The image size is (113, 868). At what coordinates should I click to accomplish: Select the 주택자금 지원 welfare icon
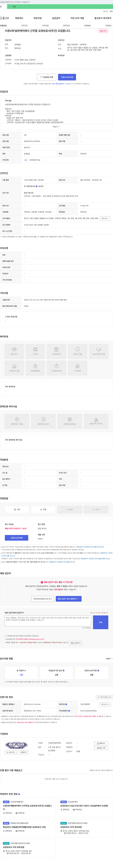coord(14,366)
